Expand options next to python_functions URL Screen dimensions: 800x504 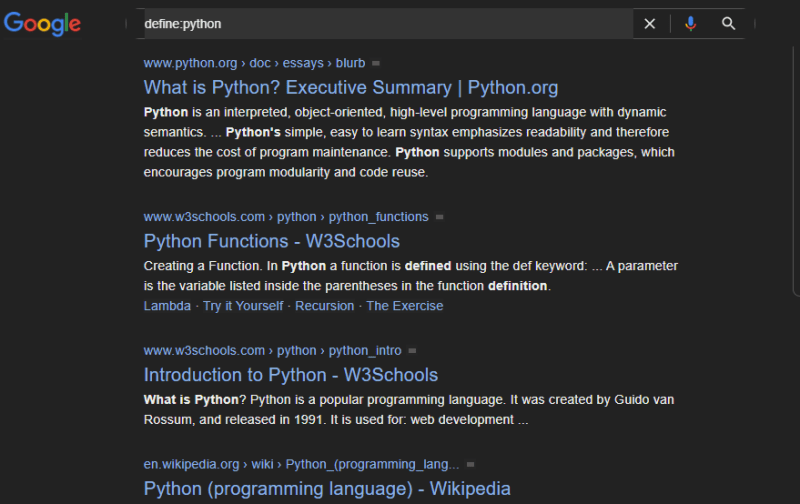(x=439, y=217)
